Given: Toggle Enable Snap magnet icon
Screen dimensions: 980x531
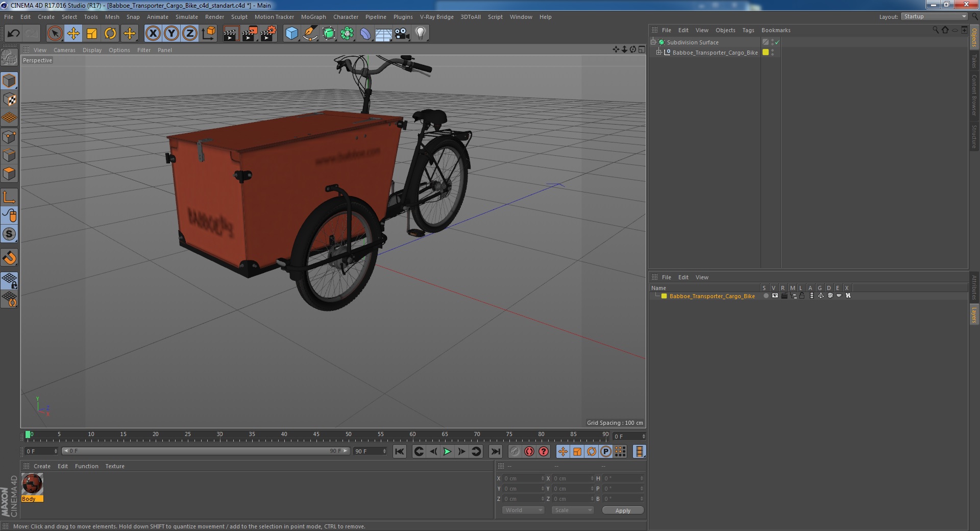Looking at the screenshot, I should 9,258.
